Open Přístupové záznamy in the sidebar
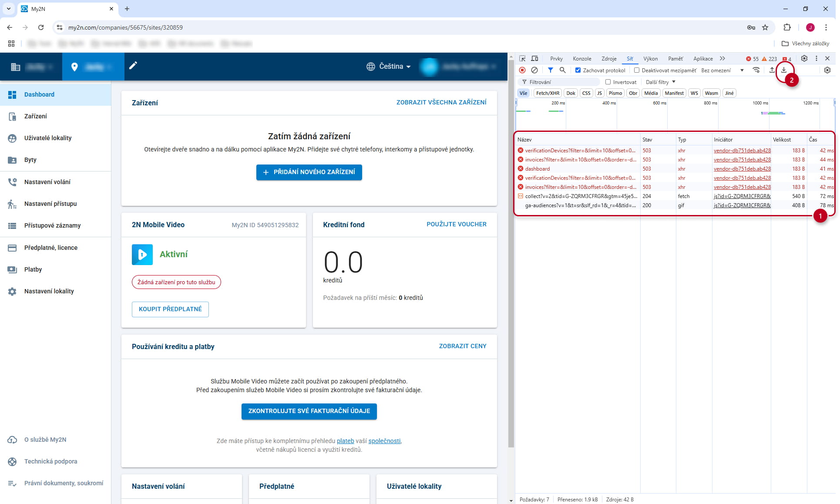The width and height of the screenshot is (840, 504). [56, 225]
